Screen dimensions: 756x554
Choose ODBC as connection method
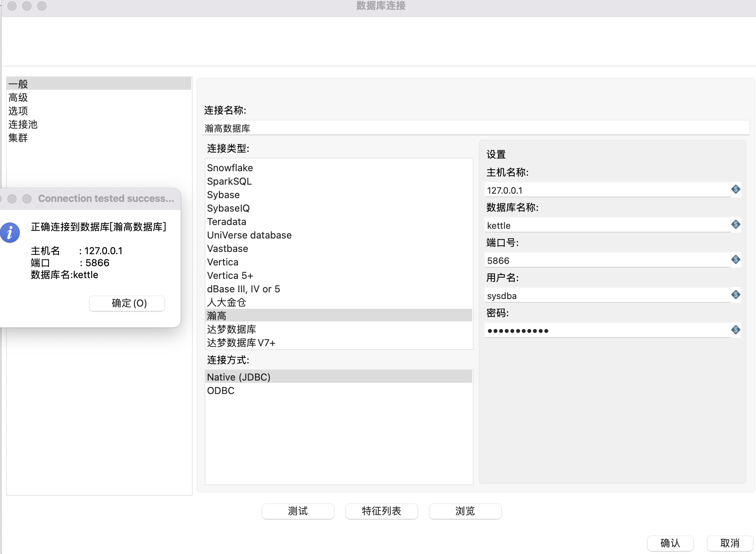tap(221, 391)
